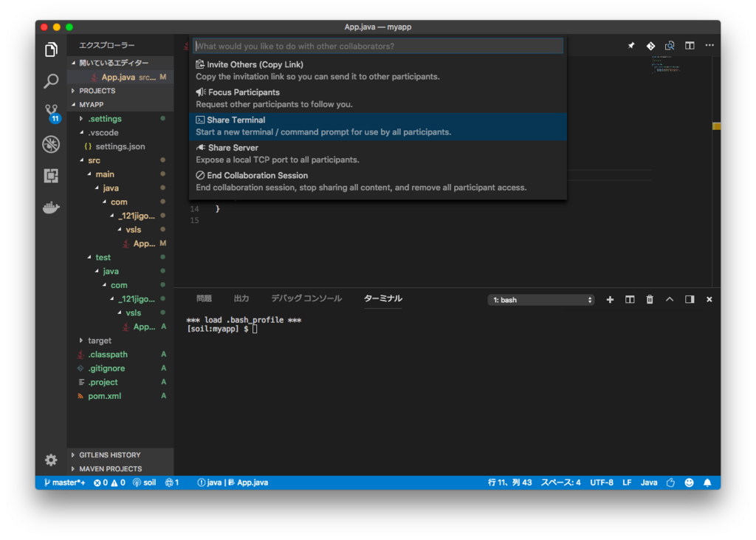This screenshot has width=756, height=540.
Task: Expand MAVEN PROJECTS section
Action: point(120,469)
